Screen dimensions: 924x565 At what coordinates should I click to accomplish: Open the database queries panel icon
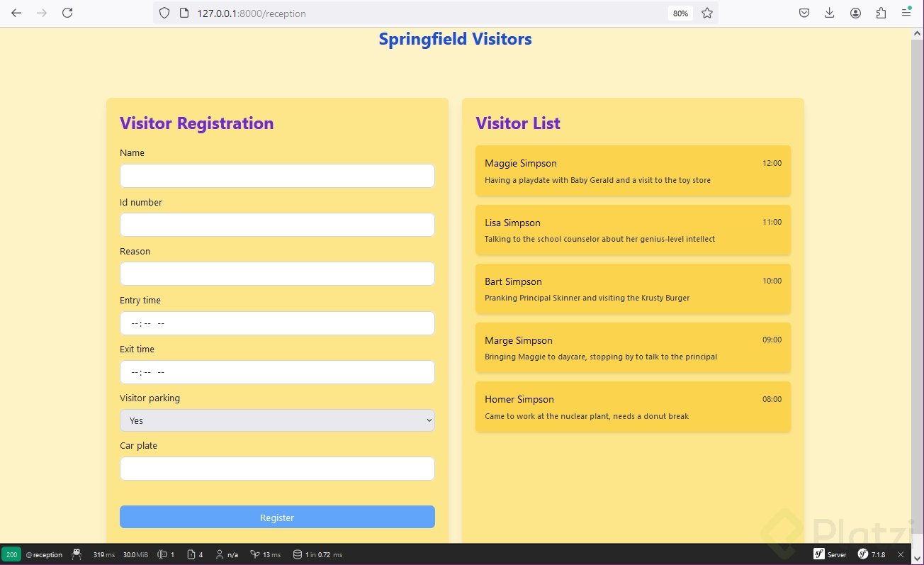(x=298, y=554)
